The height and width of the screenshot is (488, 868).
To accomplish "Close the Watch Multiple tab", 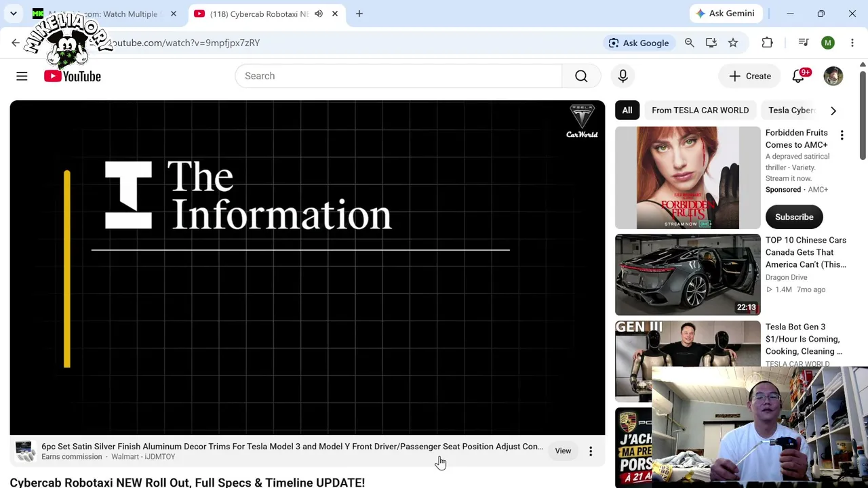I will (174, 14).
